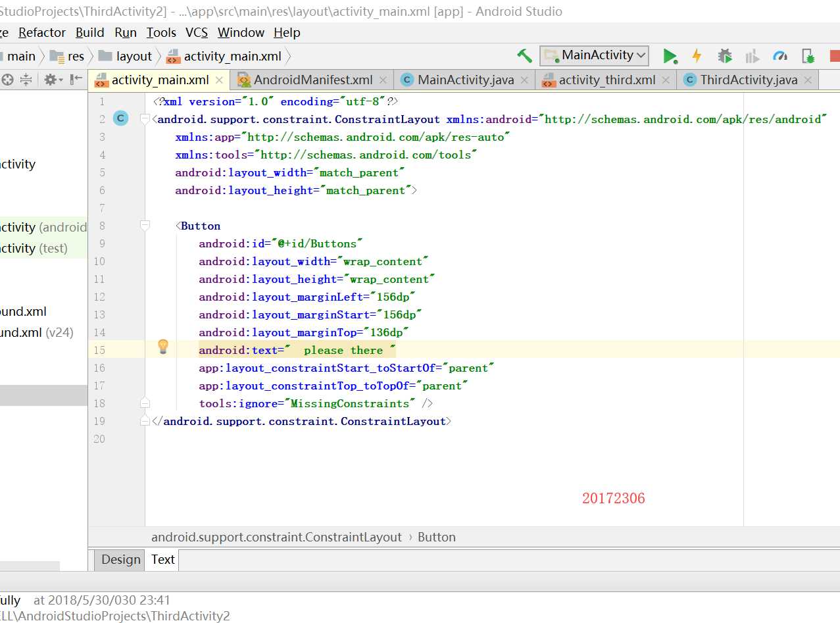Open the Android Profiler gauge icon

pyautogui.click(x=780, y=56)
